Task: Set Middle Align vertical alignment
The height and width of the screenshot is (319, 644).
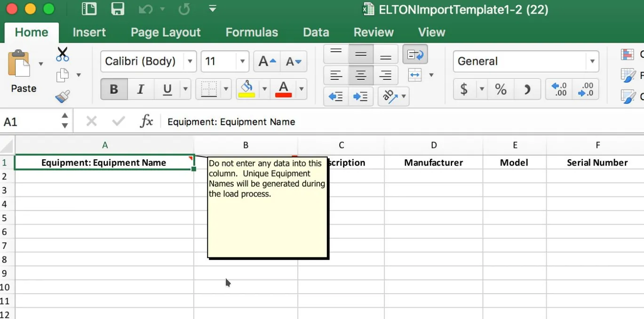Action: click(361, 54)
